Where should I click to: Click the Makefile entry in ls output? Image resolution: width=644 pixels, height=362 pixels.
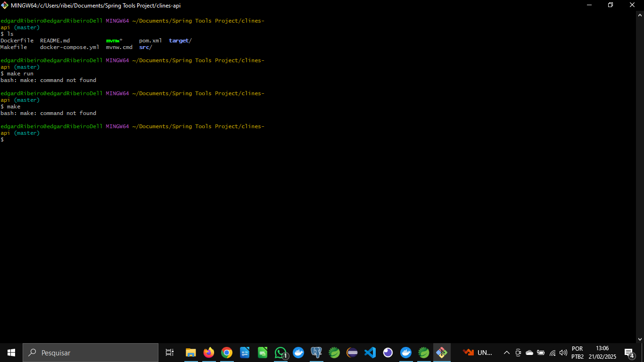(14, 47)
